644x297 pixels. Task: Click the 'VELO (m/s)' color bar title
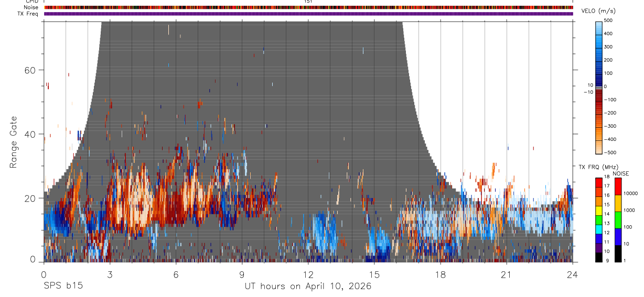coord(598,11)
